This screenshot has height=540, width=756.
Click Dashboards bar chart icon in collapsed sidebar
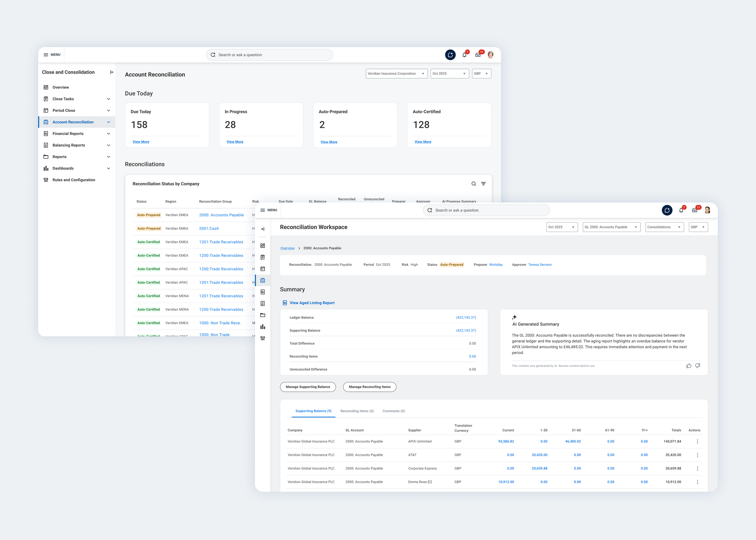pos(262,327)
